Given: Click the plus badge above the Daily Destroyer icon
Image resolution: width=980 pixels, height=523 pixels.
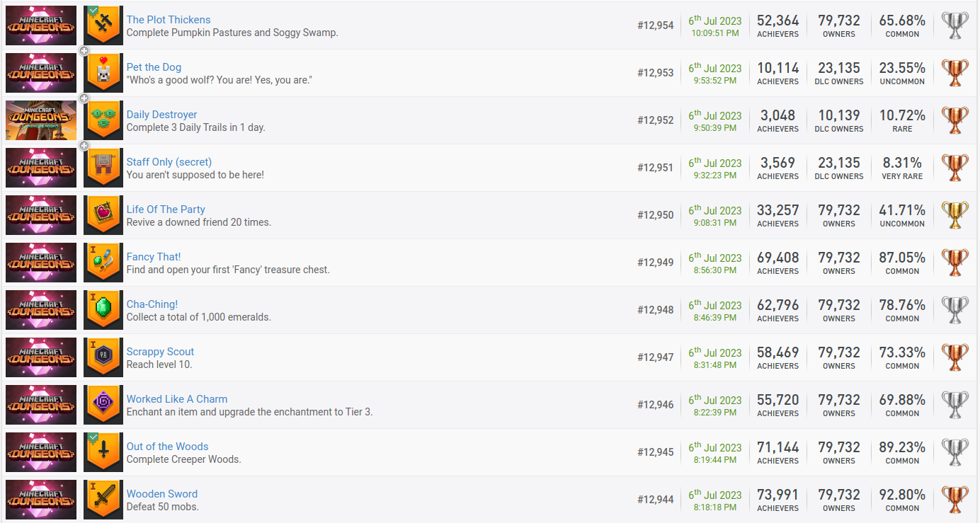Looking at the screenshot, I should pyautogui.click(x=84, y=98).
